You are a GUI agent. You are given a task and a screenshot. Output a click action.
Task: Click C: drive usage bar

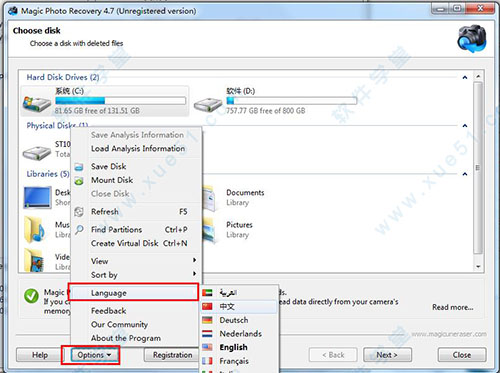click(120, 101)
